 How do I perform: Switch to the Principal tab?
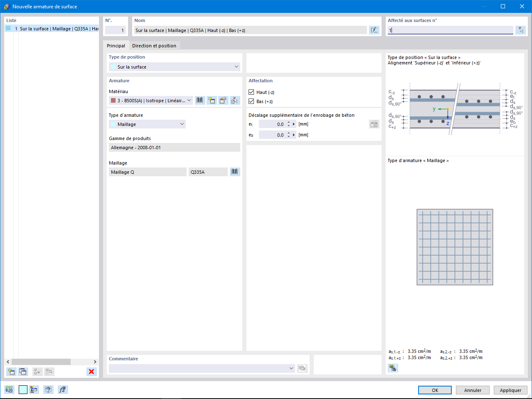click(x=116, y=46)
